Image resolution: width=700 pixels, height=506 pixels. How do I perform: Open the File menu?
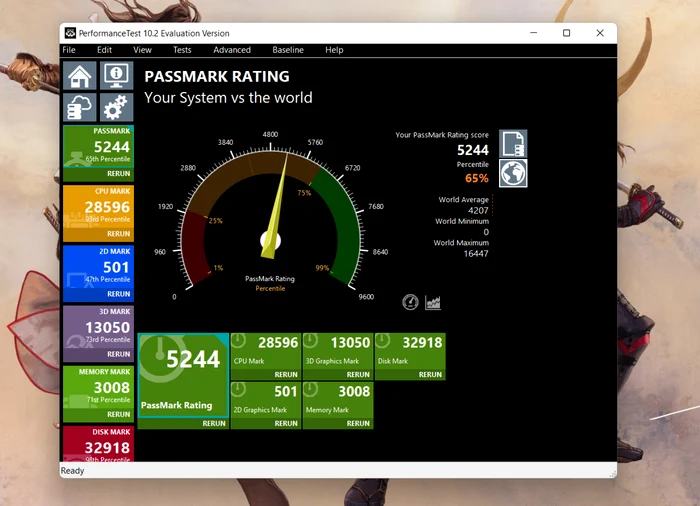[69, 50]
